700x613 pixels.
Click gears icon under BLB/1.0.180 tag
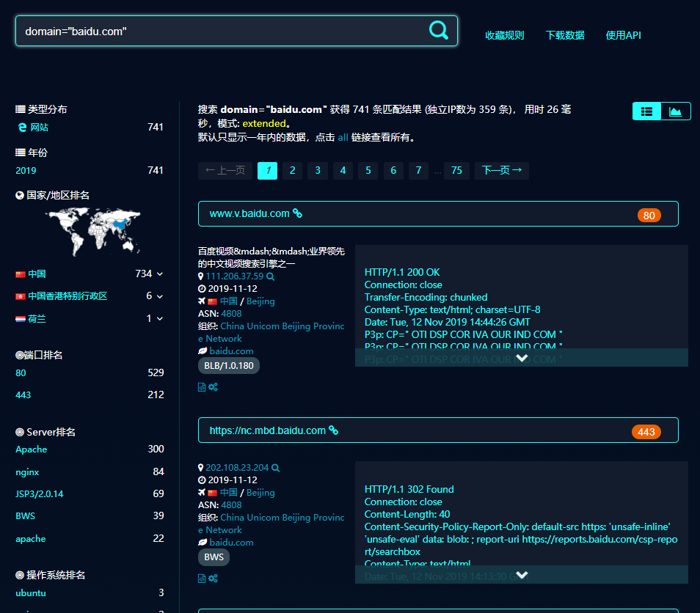(x=213, y=387)
